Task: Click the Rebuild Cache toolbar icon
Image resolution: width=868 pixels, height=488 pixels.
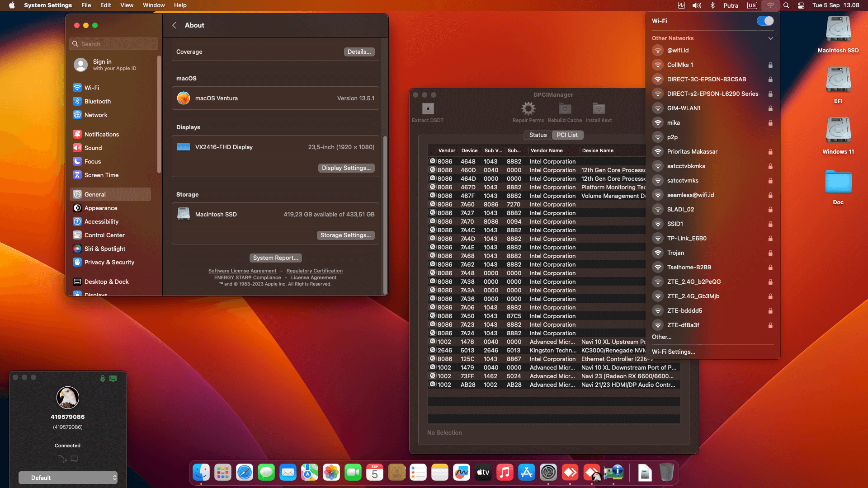Action: click(565, 109)
